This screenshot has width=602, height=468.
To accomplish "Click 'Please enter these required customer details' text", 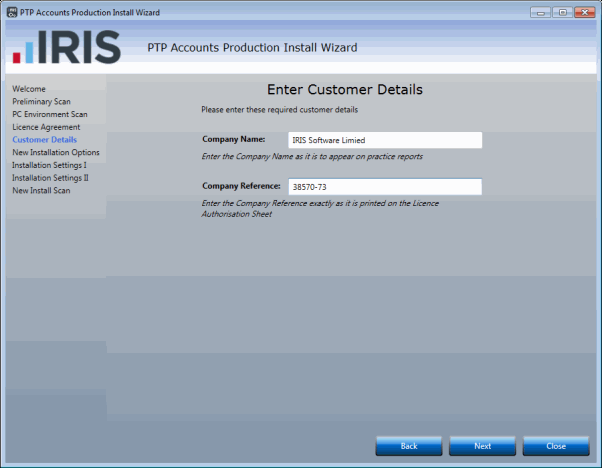I will 280,110.
